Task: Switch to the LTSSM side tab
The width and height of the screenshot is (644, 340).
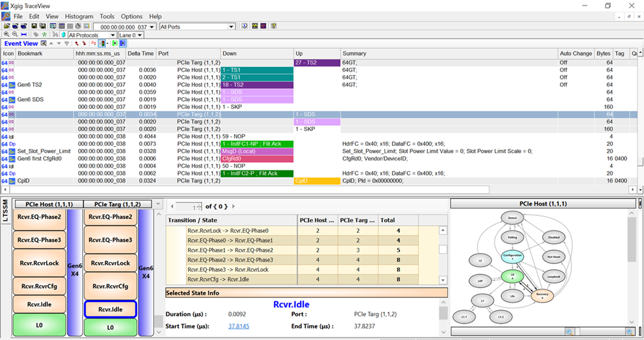Action: [x=5, y=212]
